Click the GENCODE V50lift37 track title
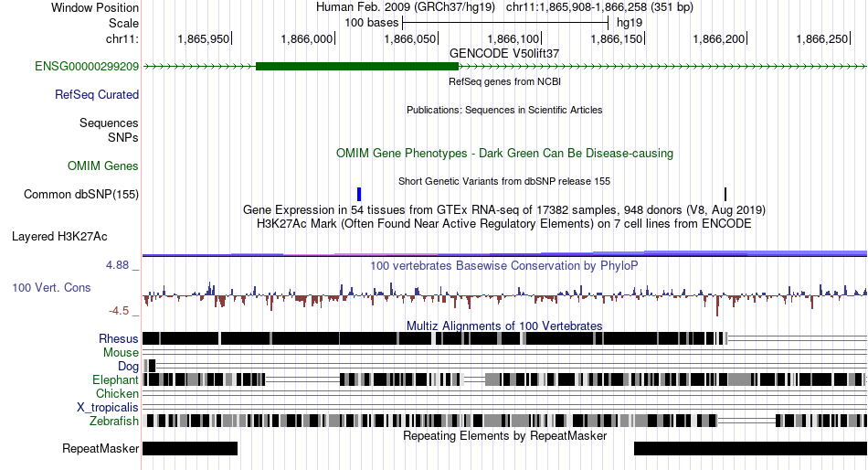Viewport: 868px width, 470px height. (504, 54)
